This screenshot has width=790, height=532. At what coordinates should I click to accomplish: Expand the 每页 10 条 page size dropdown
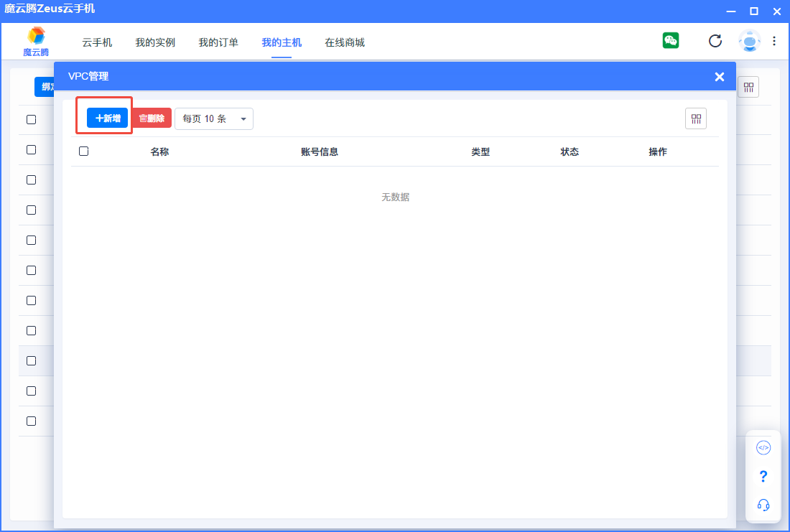tap(214, 119)
